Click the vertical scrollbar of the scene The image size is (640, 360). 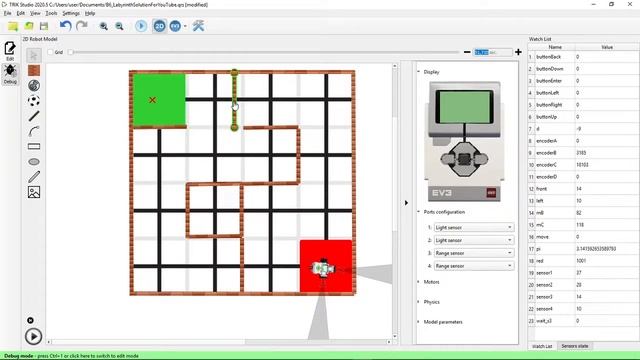pyautogui.click(x=395, y=201)
